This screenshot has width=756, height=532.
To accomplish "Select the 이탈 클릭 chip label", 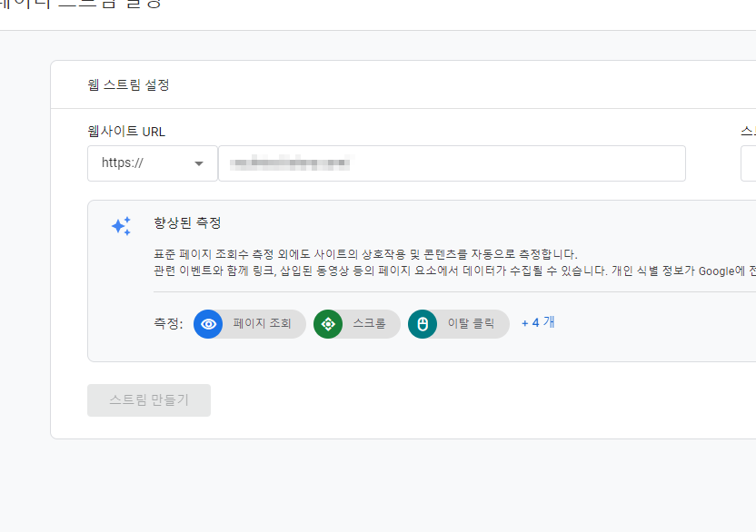I will (x=471, y=323).
